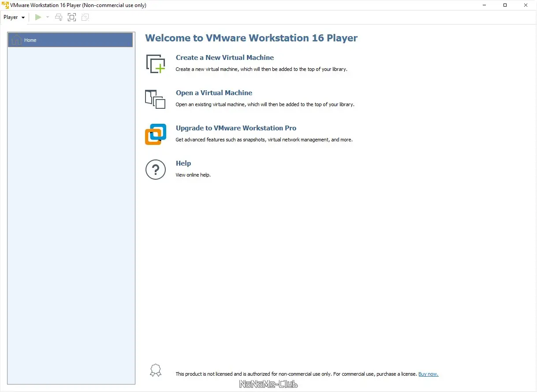This screenshot has height=392, width=537.
Task: Click the green Power On play button
Action: [x=38, y=17]
